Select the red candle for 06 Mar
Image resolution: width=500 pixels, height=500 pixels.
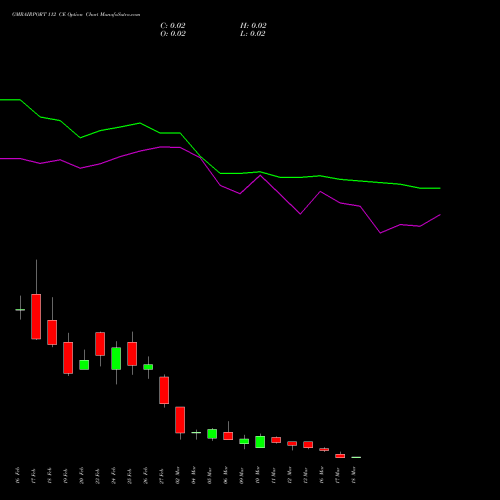(x=228, y=436)
